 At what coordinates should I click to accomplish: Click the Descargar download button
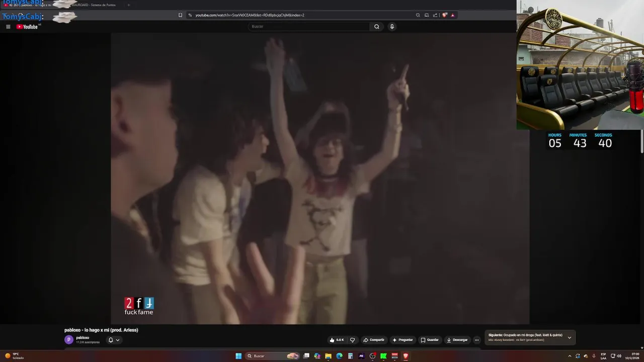[457, 340]
